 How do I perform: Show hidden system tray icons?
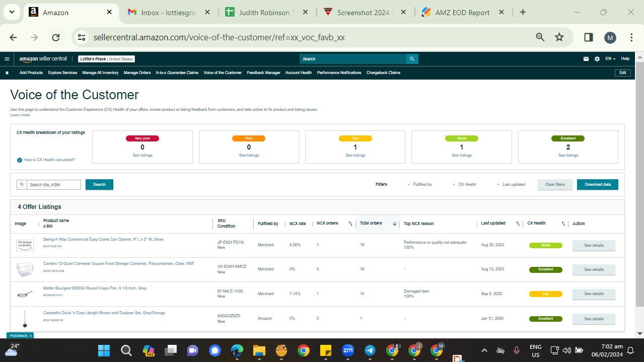[484, 350]
